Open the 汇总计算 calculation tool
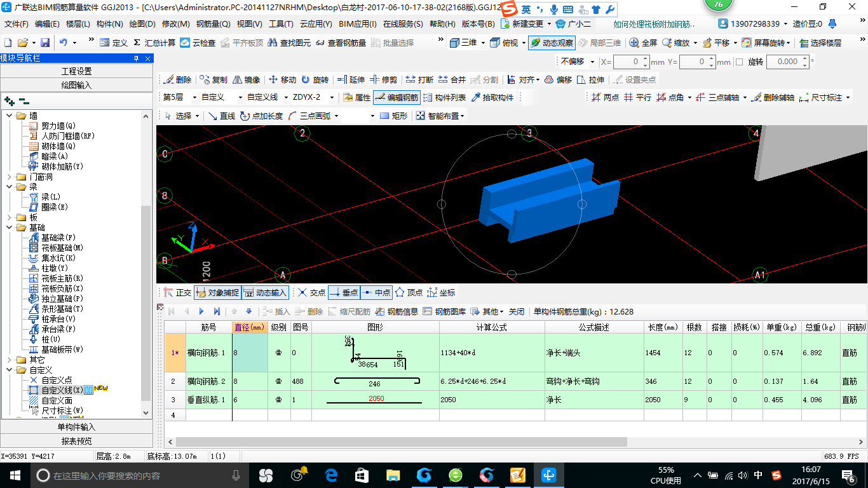The image size is (868, 488). (x=154, y=43)
